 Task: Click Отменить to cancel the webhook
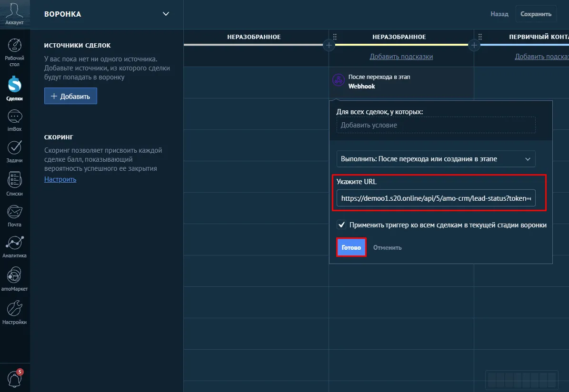pyautogui.click(x=387, y=248)
